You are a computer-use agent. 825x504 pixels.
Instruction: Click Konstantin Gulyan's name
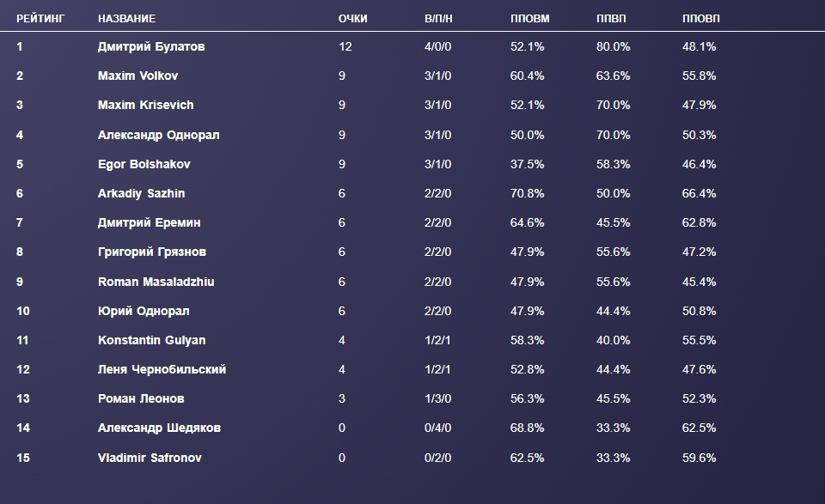pos(152,341)
